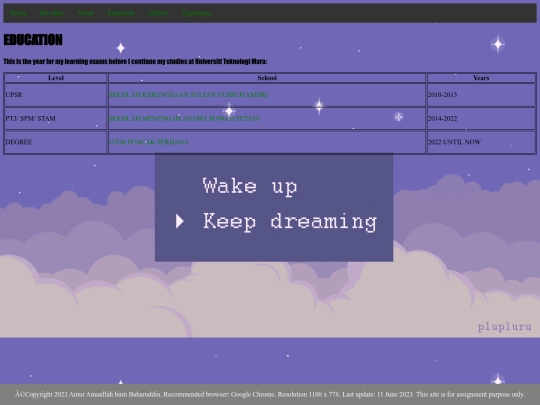Click the 2010-2013 years cell
Screen dimensions: 540x405
[x=481, y=95]
